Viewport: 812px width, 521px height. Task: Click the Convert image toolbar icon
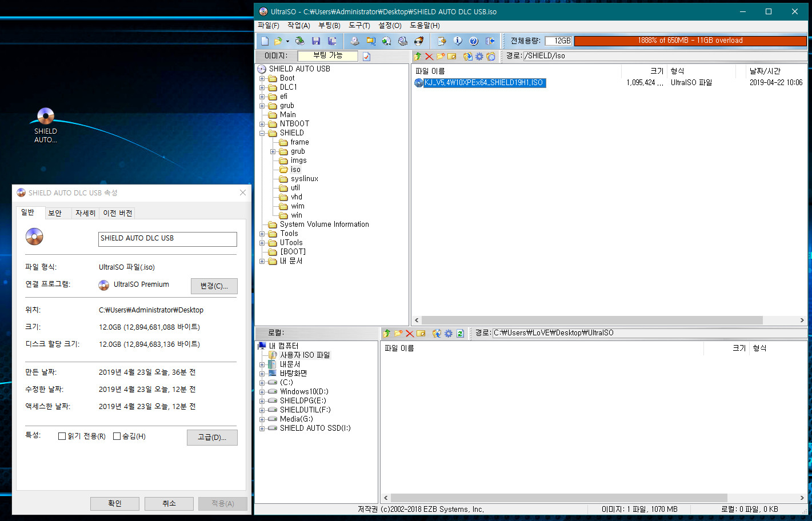point(387,41)
